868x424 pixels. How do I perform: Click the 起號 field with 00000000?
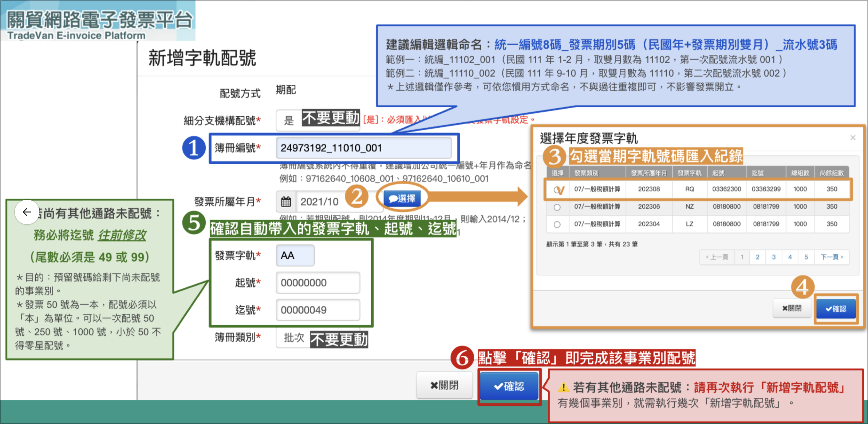click(x=318, y=282)
